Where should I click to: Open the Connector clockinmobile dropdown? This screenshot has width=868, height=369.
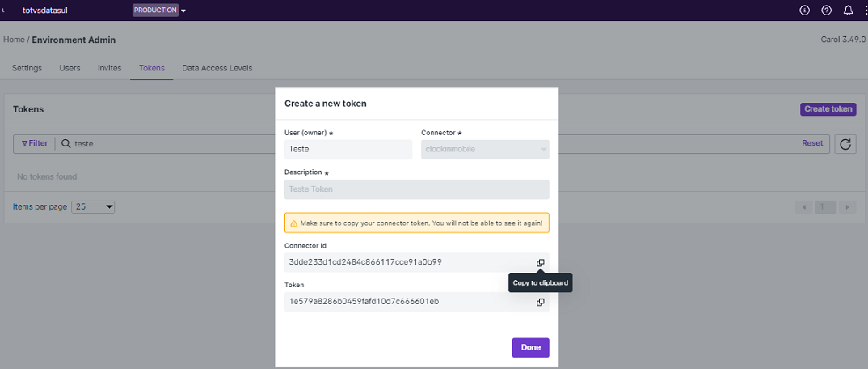(485, 149)
